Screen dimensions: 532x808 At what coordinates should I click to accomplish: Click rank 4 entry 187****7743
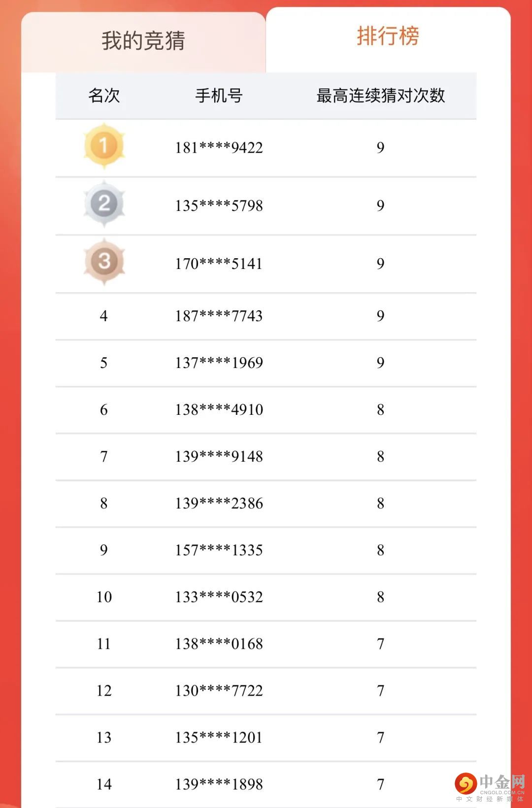[266, 316]
